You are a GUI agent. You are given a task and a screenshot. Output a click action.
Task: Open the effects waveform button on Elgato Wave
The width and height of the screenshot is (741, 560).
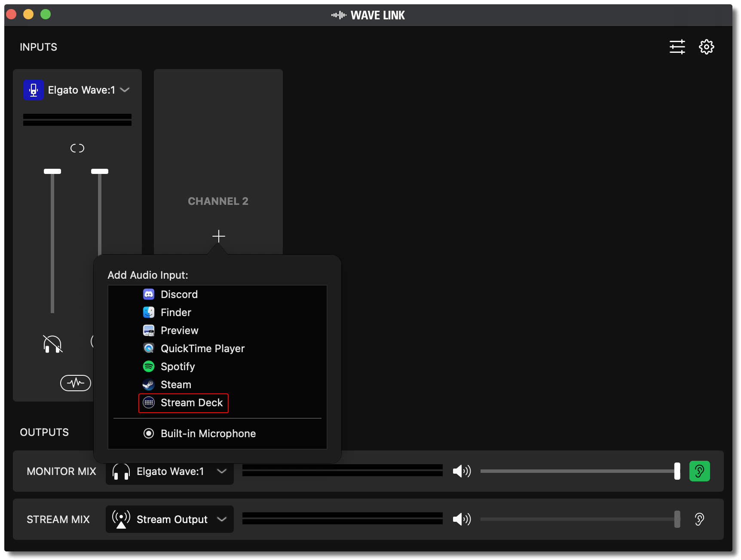point(76,383)
